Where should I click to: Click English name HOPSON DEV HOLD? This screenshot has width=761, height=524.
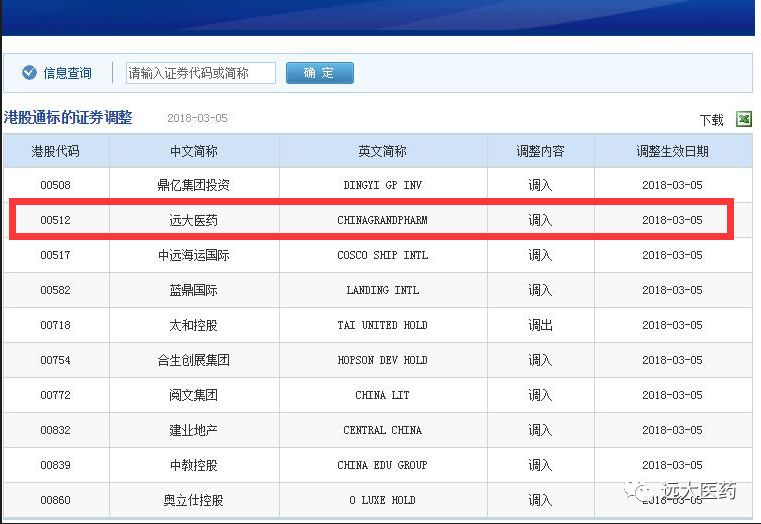click(382, 360)
